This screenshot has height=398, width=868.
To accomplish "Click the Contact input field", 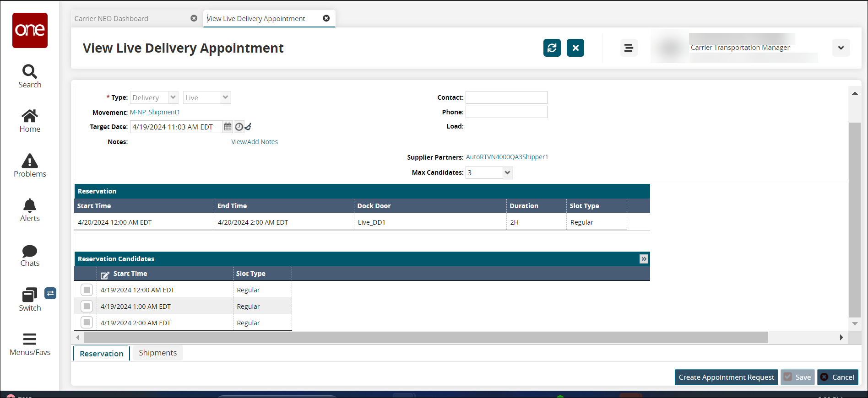I will point(506,97).
